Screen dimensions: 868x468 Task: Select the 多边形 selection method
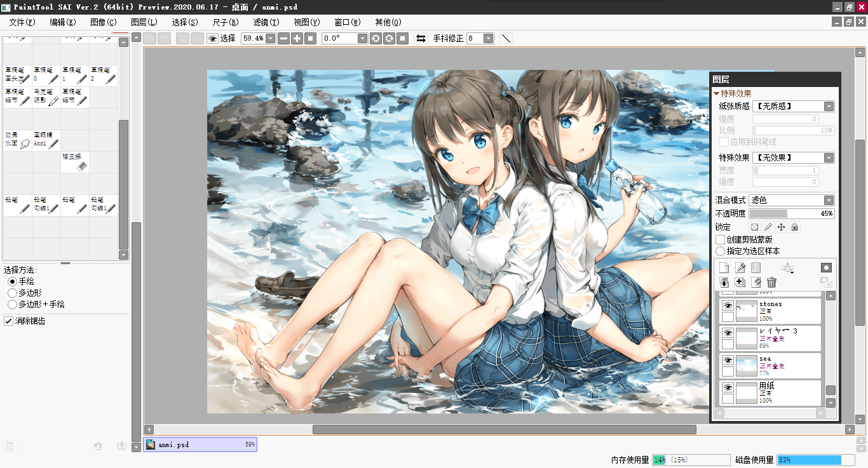12,293
